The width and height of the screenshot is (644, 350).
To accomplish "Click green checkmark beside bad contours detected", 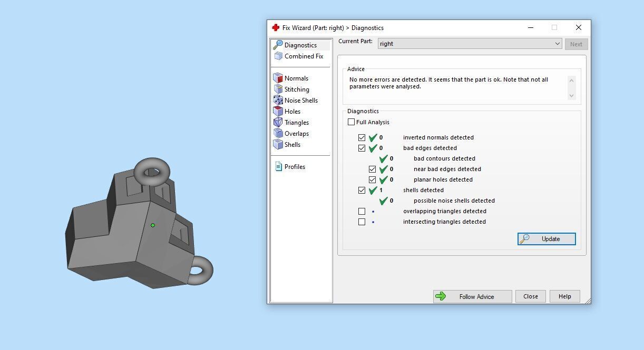I will coord(383,159).
